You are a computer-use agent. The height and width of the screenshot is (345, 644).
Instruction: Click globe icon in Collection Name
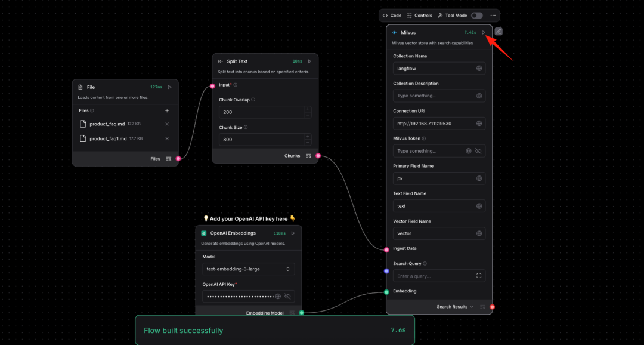point(479,68)
